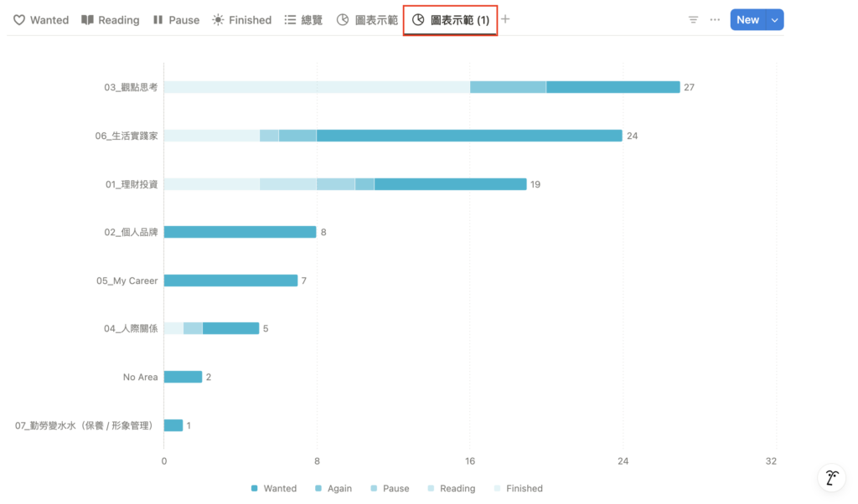
Task: Click the heart icon on the Wanted tab
Action: tap(19, 20)
